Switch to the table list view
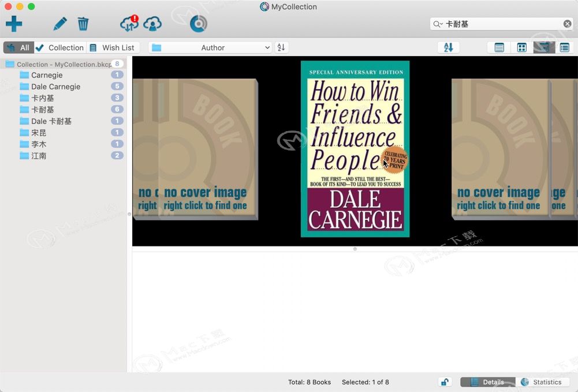The width and height of the screenshot is (578, 392). coord(499,47)
